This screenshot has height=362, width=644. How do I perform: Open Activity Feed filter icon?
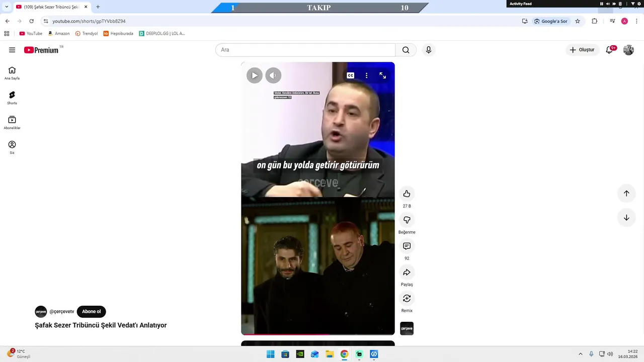pos(633,4)
